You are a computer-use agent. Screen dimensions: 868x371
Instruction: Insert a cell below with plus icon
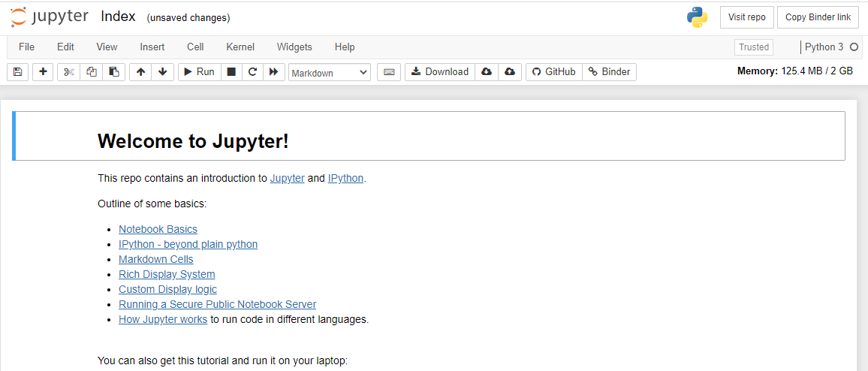[x=44, y=72]
